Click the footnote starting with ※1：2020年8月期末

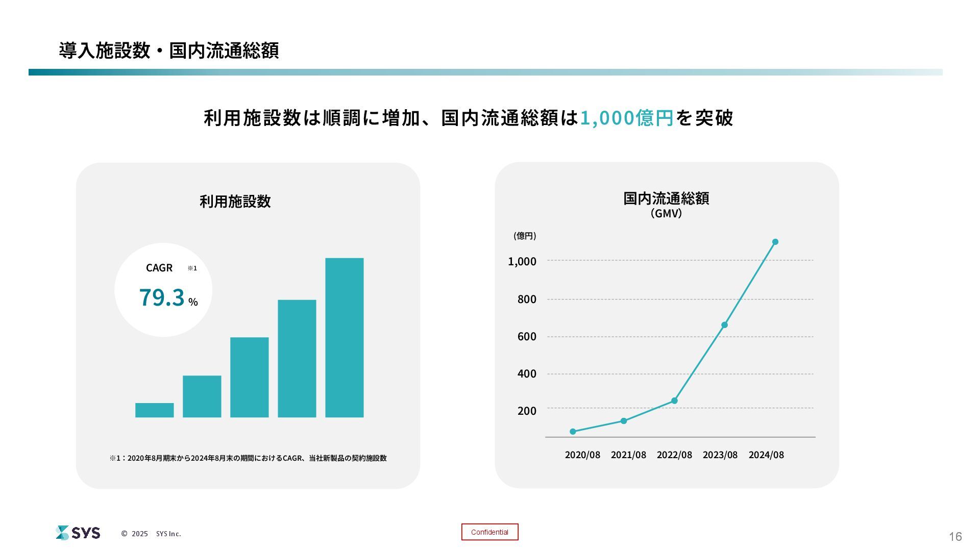pyautogui.click(x=248, y=458)
